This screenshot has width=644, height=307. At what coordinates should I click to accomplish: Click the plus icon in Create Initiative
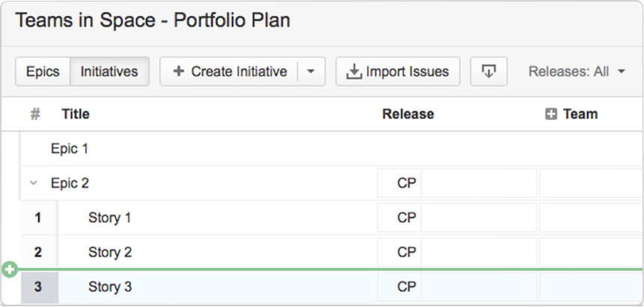(x=178, y=71)
